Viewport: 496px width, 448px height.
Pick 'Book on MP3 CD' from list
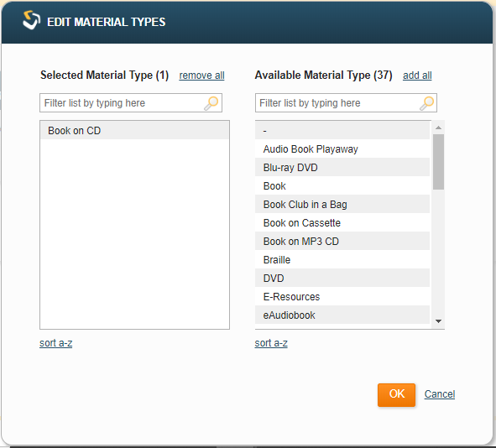click(342, 242)
